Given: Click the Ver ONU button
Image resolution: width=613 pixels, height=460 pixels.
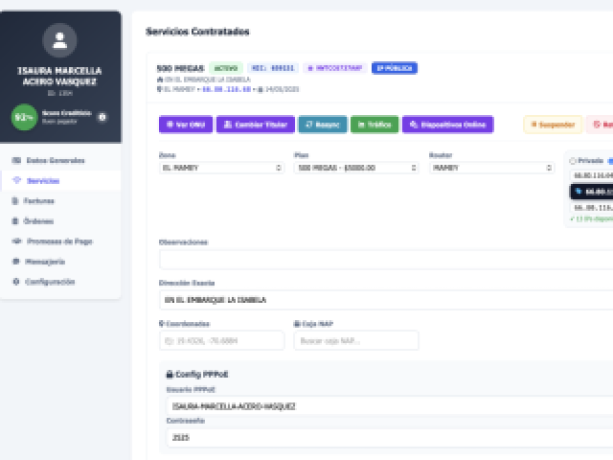Looking at the screenshot, I should [186, 125].
